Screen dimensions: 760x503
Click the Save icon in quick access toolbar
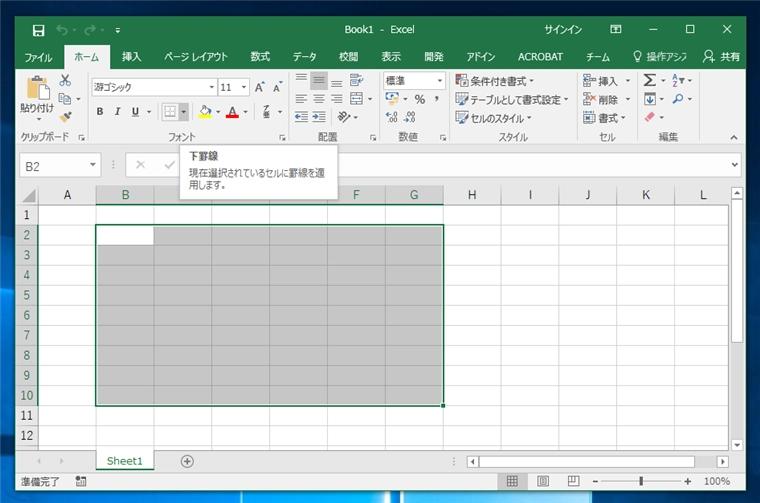[38, 31]
